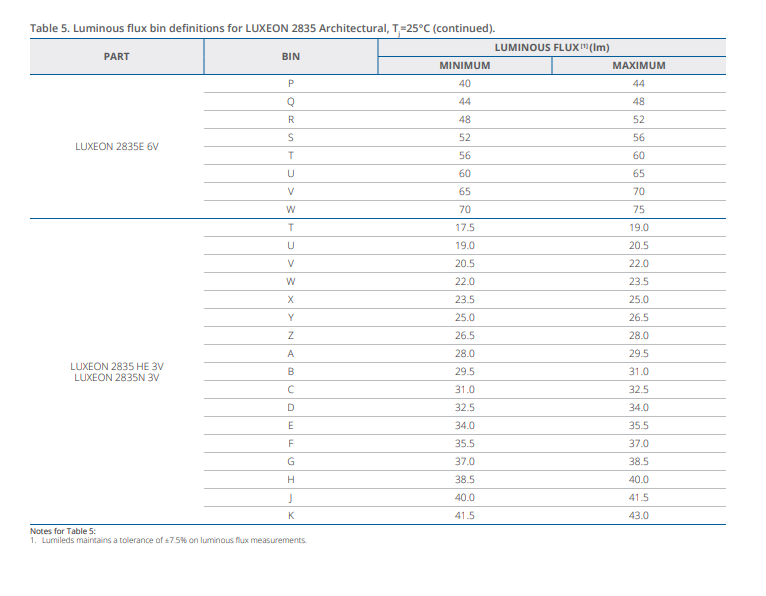Viewport: 766px width, 596px height.
Task: Click the "Table 5. Luminous flux bin definitions" title
Action: point(262,28)
